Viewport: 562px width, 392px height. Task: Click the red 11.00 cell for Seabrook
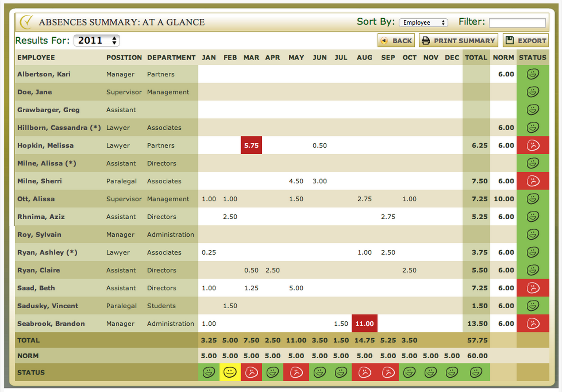click(x=364, y=324)
